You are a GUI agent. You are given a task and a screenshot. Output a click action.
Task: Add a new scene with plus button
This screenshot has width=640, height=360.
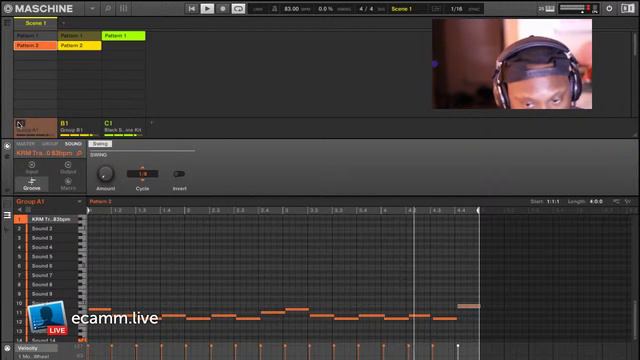pyautogui.click(x=63, y=23)
